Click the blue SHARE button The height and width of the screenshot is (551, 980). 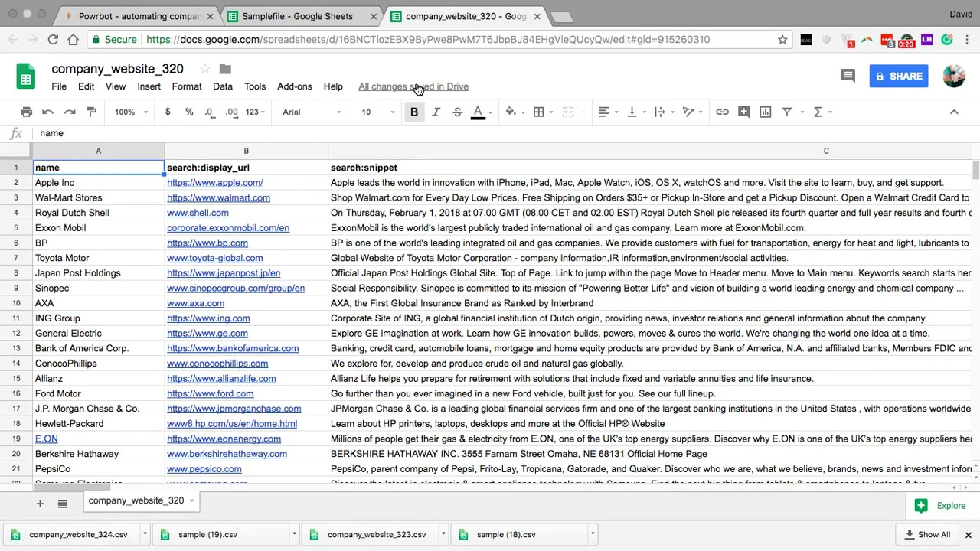899,76
